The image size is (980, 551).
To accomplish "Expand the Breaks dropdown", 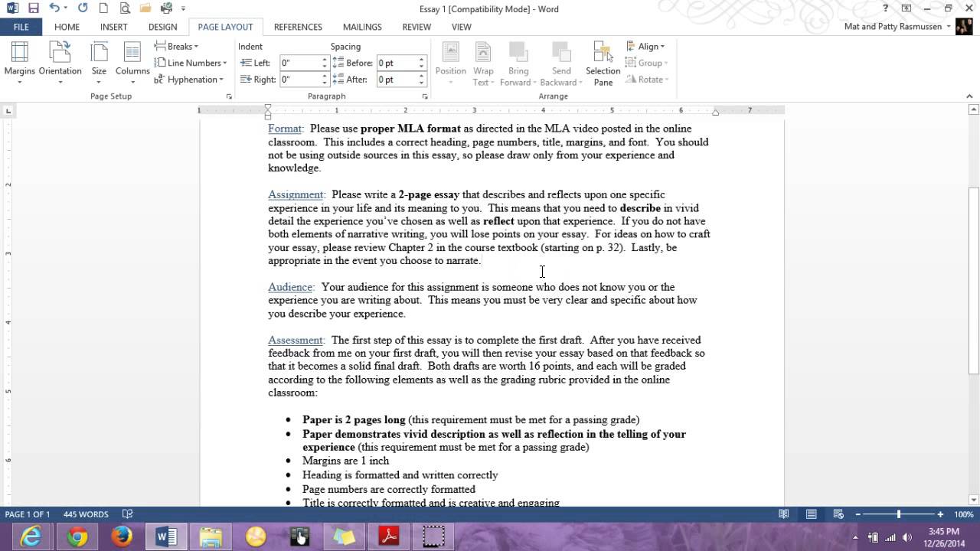I will click(x=177, y=47).
